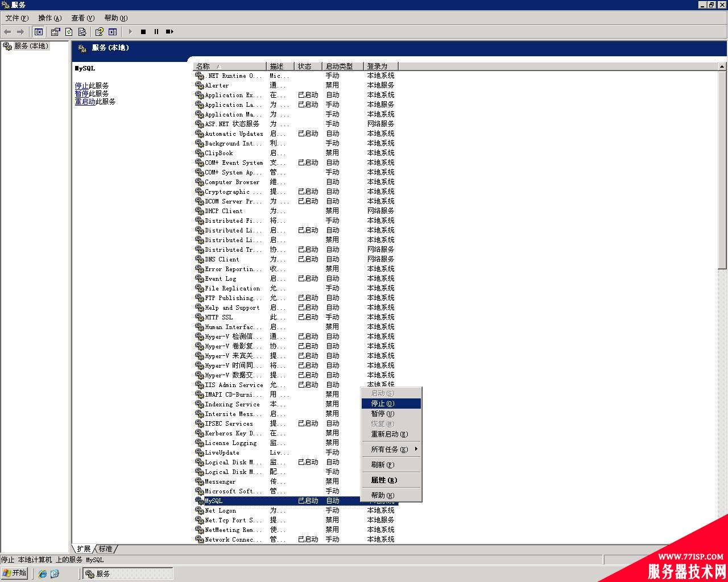
Task: Click the Stop Service square icon
Action: pyautogui.click(x=143, y=32)
